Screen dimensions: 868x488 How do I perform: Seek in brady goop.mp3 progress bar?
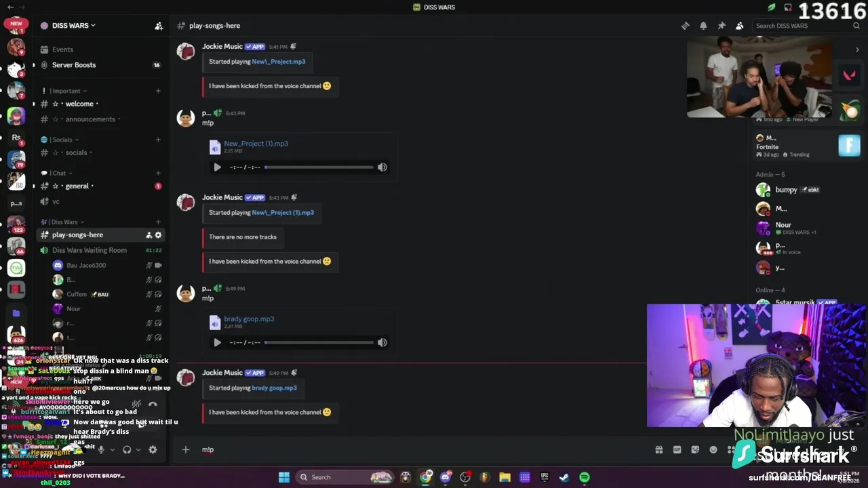(x=319, y=343)
